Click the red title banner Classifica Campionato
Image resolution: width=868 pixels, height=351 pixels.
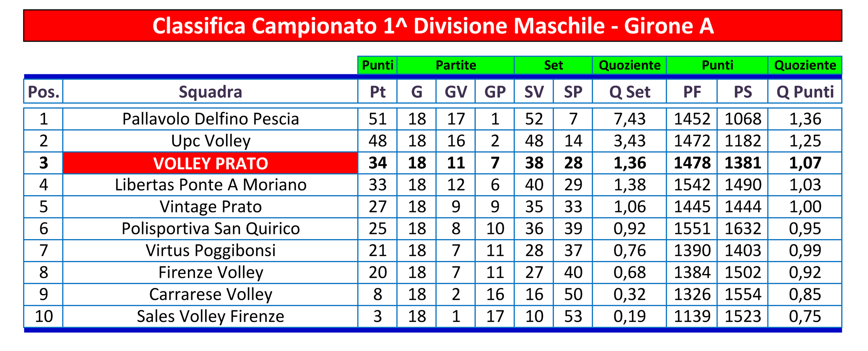(x=432, y=26)
